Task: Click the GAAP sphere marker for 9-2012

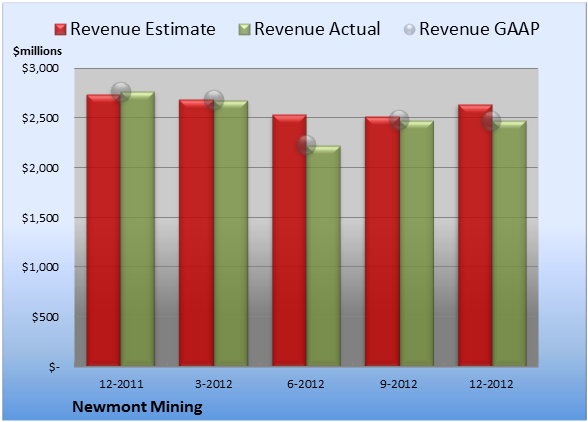Action: click(399, 120)
